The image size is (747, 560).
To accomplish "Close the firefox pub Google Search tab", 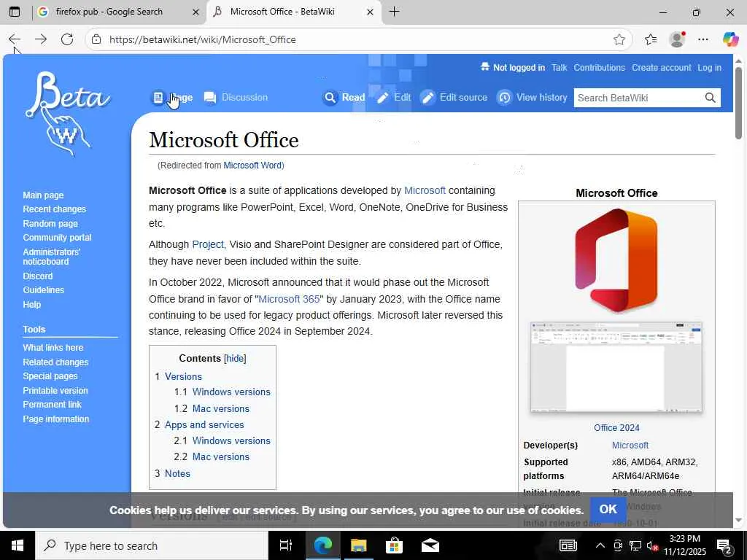I will [x=196, y=12].
